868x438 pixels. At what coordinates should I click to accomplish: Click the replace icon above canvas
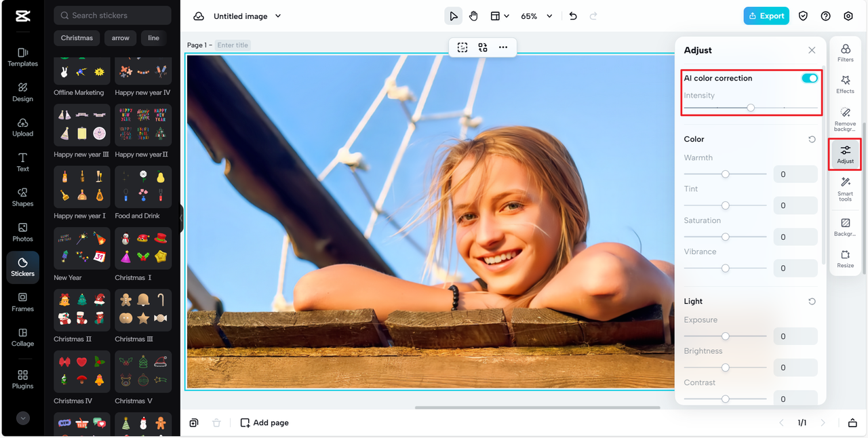tap(483, 47)
